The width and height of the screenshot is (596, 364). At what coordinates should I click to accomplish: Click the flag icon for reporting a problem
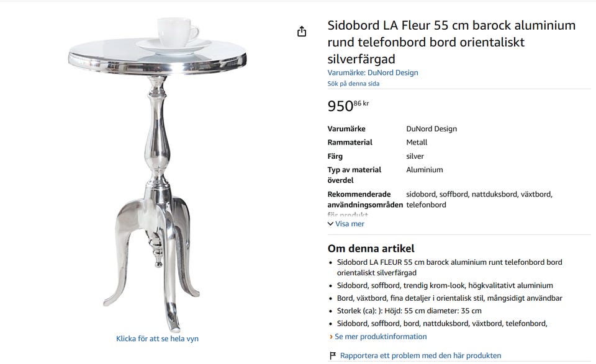point(333,355)
